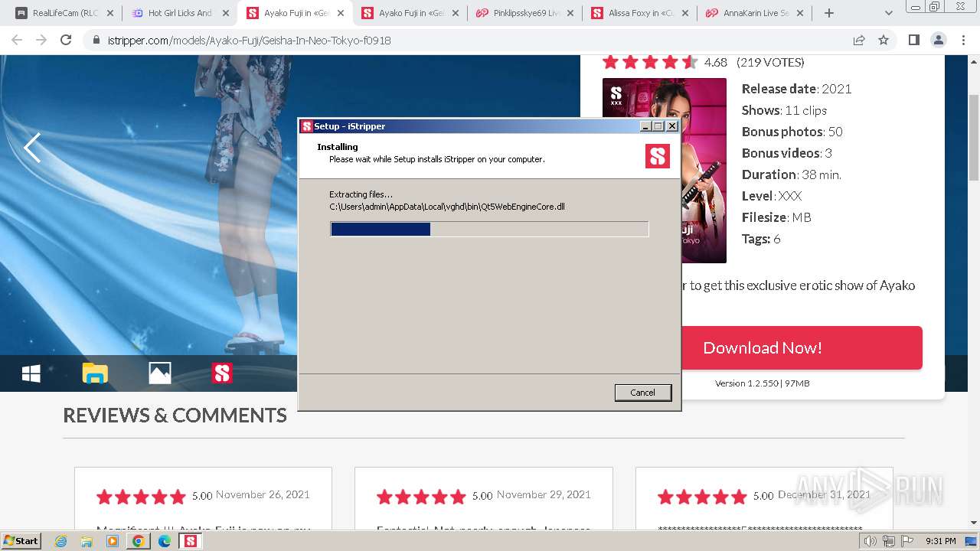Open network status tray icon

[x=889, y=541]
